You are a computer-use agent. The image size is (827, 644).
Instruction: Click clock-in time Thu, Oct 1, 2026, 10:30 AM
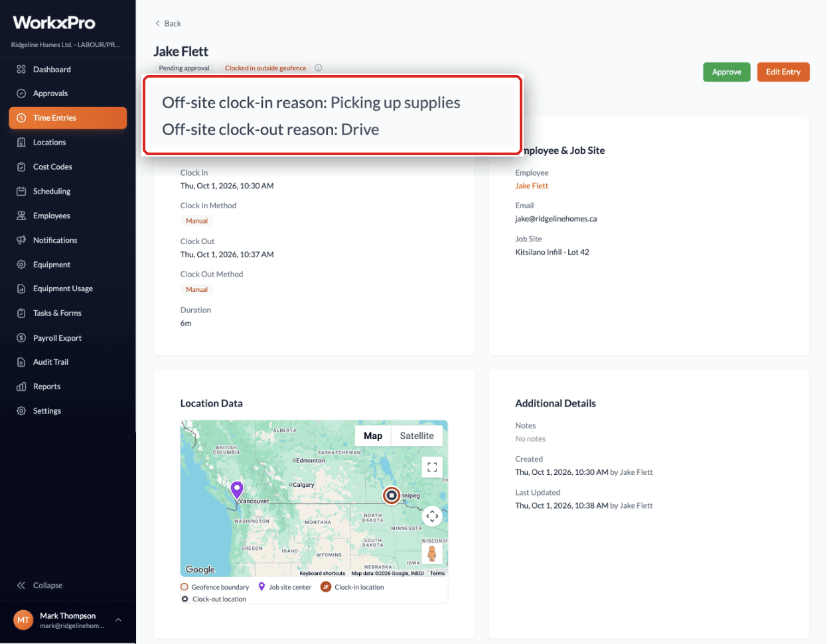click(227, 186)
